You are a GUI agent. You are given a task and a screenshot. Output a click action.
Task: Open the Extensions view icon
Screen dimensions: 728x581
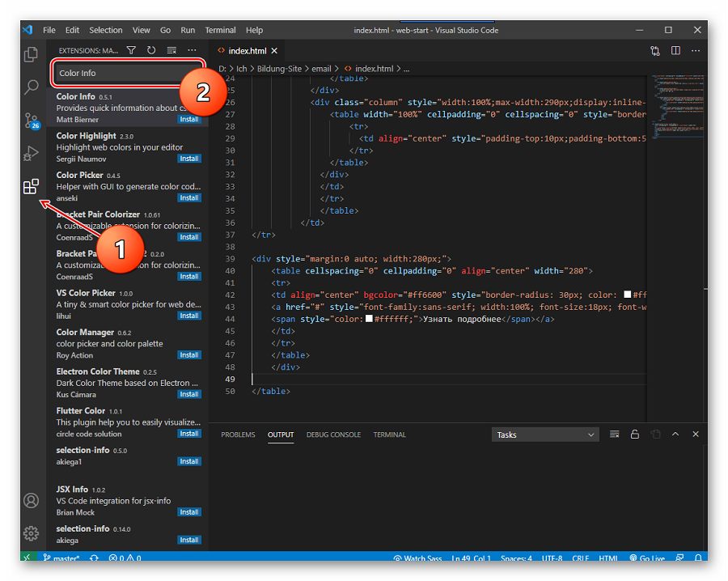click(31, 187)
